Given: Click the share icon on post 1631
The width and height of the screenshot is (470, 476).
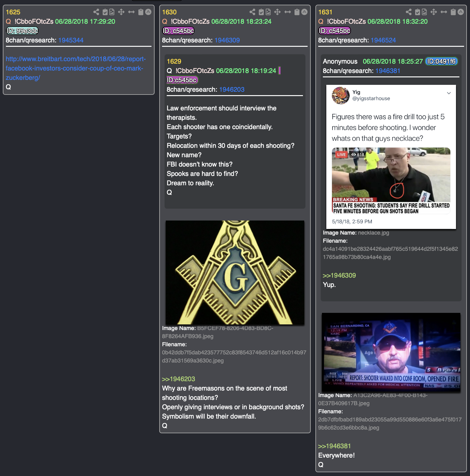Looking at the screenshot, I should [409, 12].
